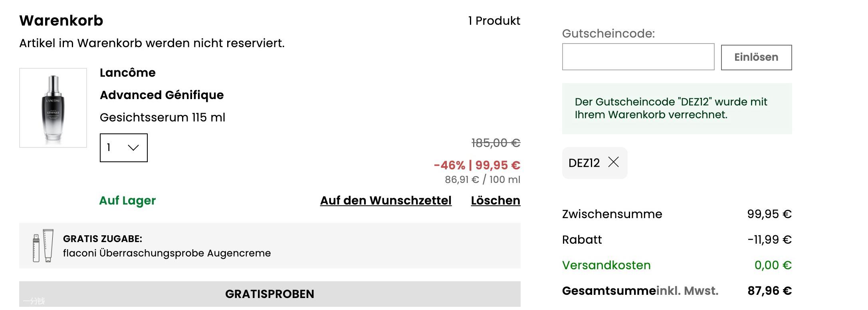Click the Gesichtsserum 115 ml description
Screen dimensions: 868x310
tap(163, 117)
